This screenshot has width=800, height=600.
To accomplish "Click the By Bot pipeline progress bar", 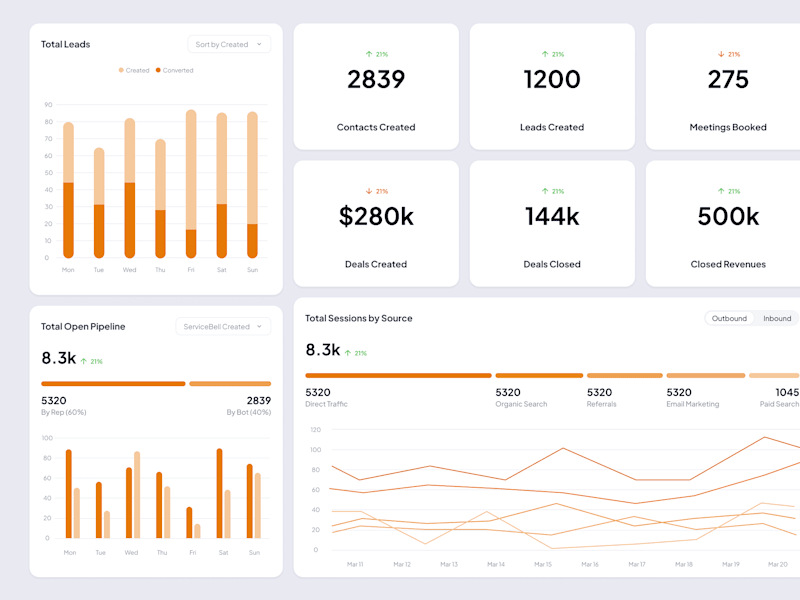I will pyautogui.click(x=230, y=384).
